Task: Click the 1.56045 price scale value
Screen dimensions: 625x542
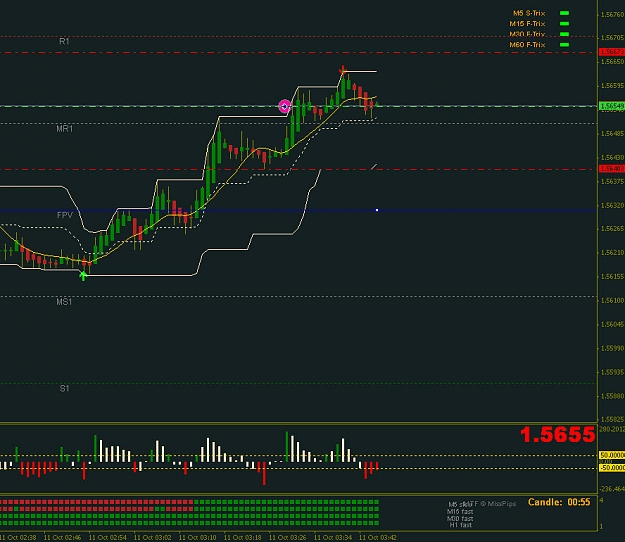Action: (612, 324)
